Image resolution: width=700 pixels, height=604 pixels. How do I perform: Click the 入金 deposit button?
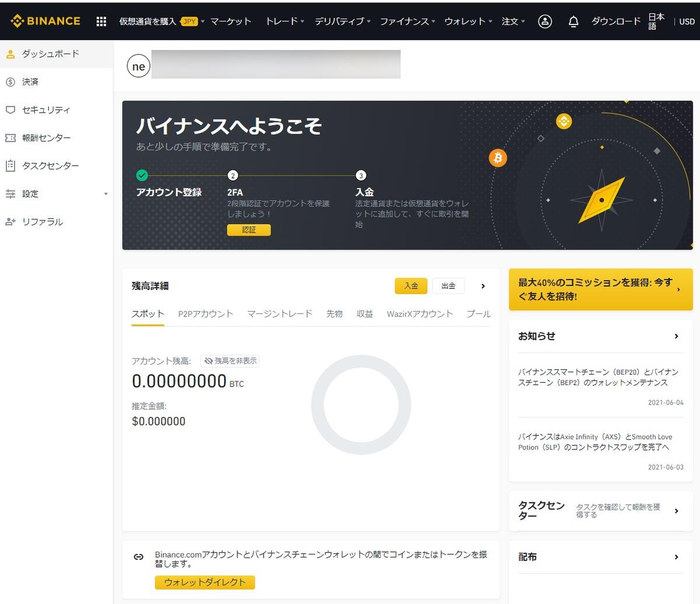pos(411,286)
